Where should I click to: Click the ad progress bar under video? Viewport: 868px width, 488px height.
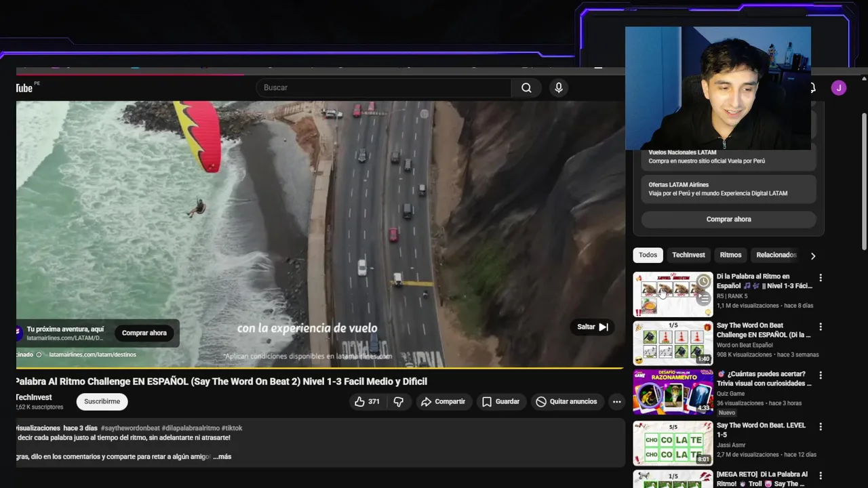point(320,369)
